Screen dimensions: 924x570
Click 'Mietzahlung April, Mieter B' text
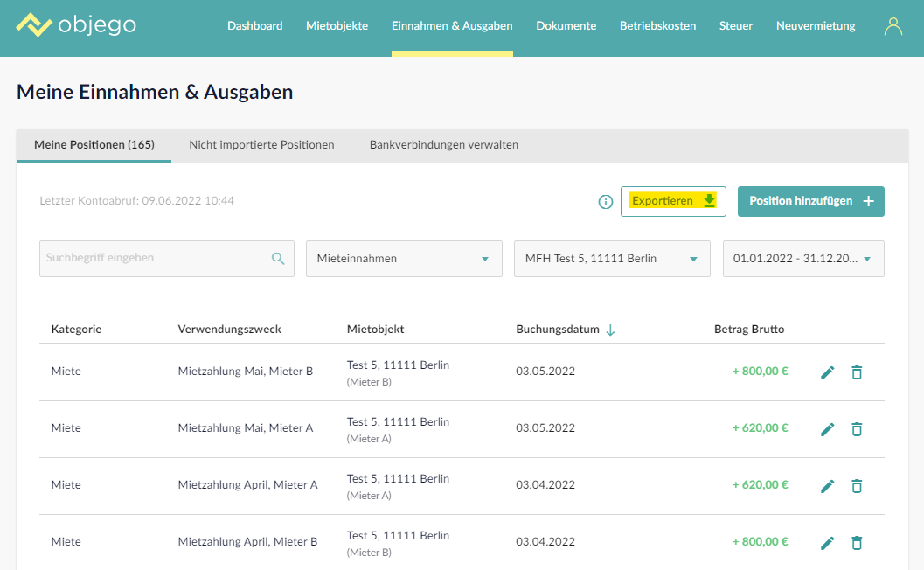pos(247,542)
